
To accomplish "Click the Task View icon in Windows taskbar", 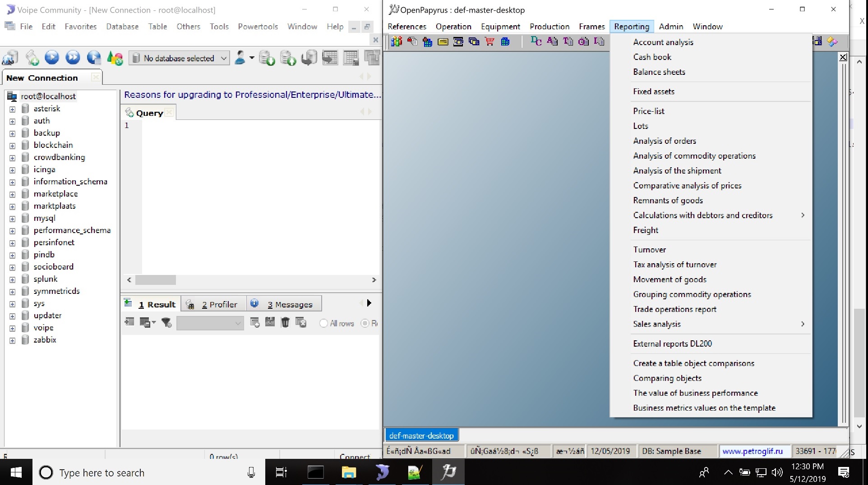I will point(281,472).
